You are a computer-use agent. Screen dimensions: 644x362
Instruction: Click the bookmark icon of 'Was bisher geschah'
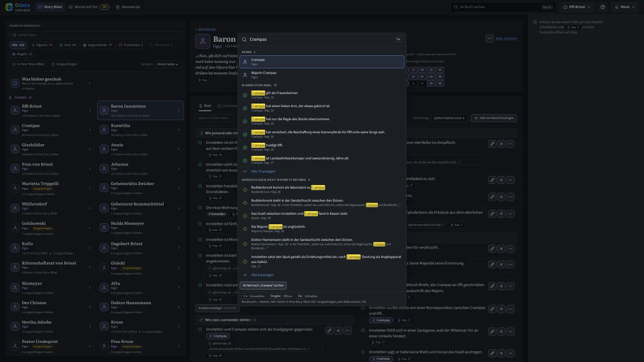(15, 83)
